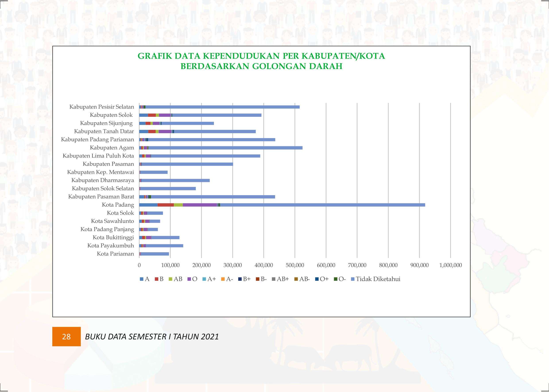Select the 'Kota Sawahlunto' label
The width and height of the screenshot is (549, 392).
click(112, 221)
